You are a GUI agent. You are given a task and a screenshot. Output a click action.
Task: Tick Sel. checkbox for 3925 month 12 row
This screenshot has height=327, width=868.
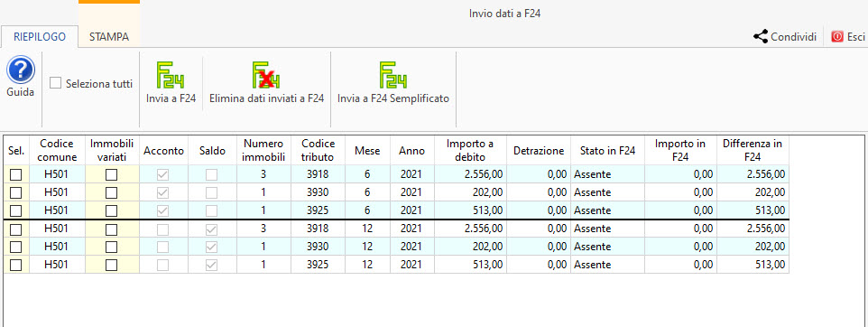tap(16, 265)
